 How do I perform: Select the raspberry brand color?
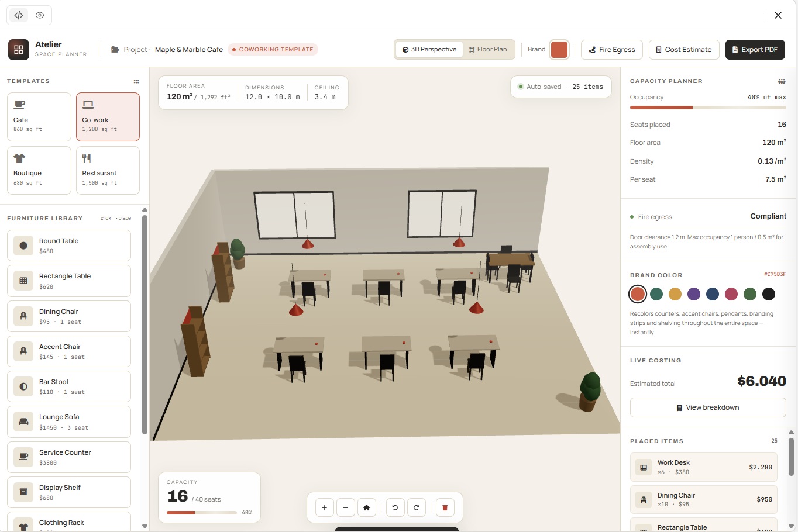point(731,294)
